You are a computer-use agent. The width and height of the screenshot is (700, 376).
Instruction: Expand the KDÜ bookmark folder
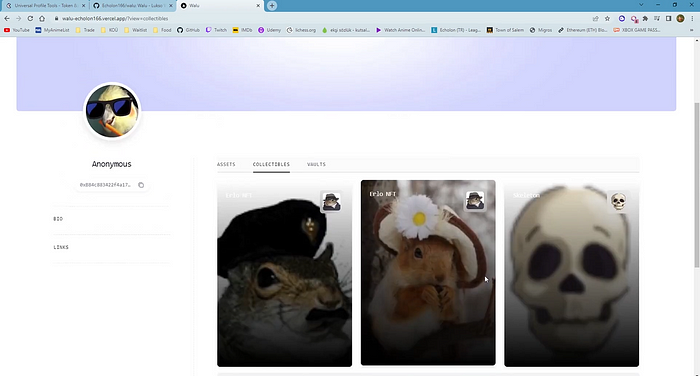coord(109,30)
